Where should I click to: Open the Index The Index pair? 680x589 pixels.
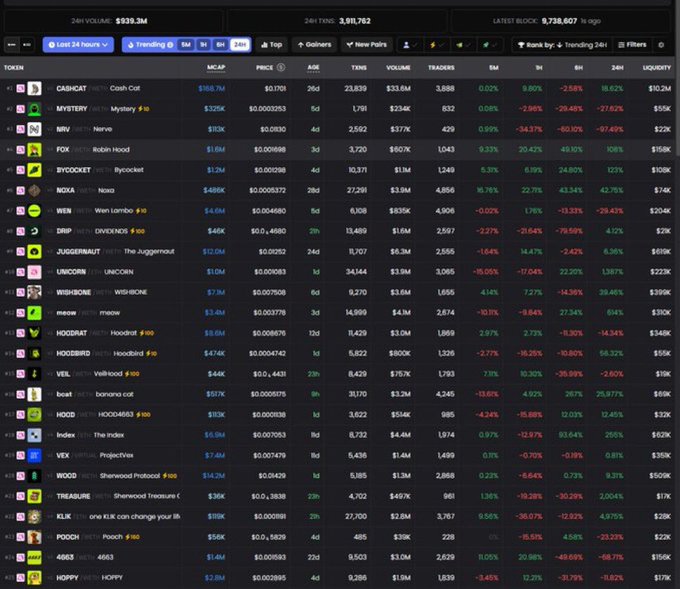[338, 435]
